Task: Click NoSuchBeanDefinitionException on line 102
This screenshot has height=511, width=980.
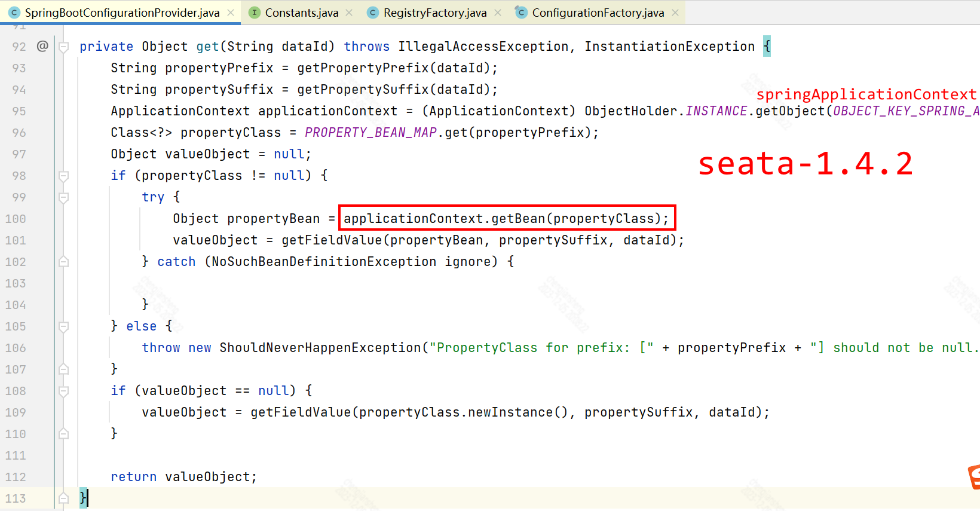Action: pos(324,262)
